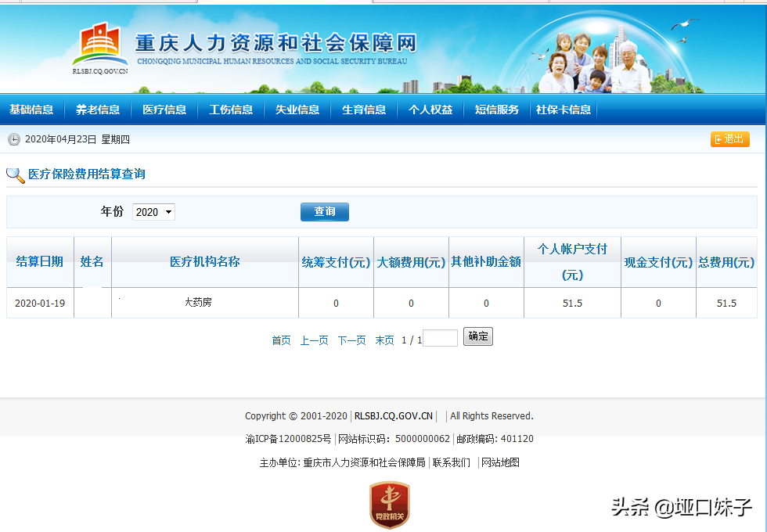Open the 失业信息 navigation item
Screen dimensions: 767x532
tap(297, 110)
